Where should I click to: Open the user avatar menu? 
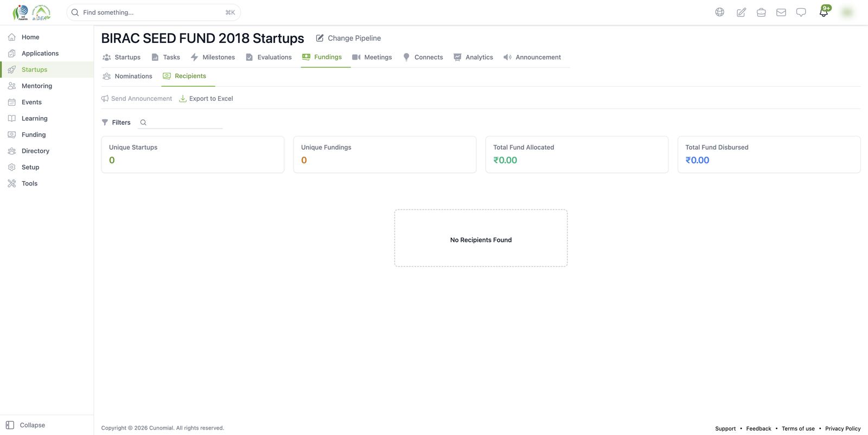(x=847, y=12)
